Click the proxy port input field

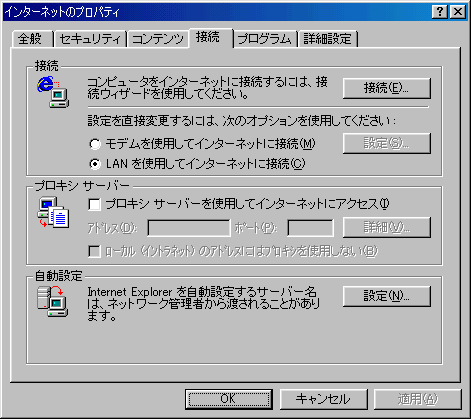click(310, 228)
